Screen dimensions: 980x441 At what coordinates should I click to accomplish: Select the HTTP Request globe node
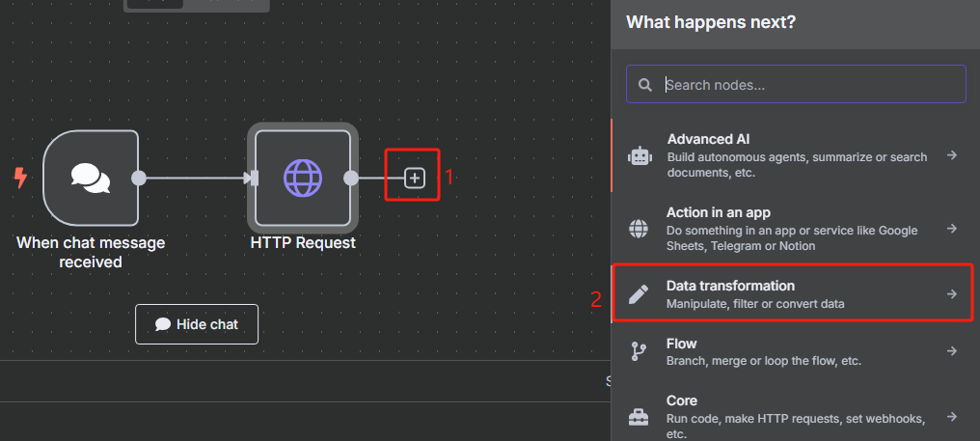coord(303,178)
